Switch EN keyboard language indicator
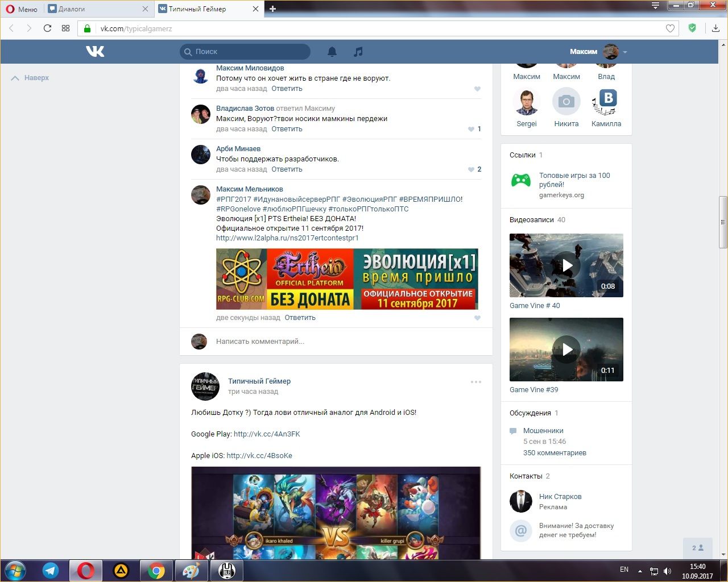728x582 pixels. coord(624,569)
